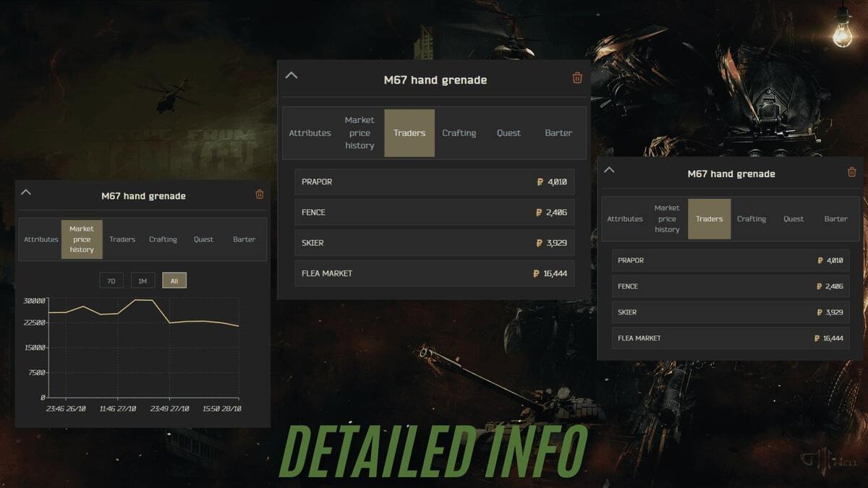Open Crafting tab in right panel

tap(752, 219)
